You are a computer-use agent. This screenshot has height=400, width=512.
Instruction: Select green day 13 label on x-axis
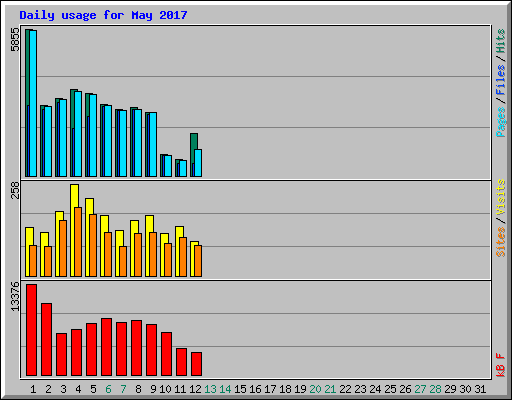click(x=210, y=389)
